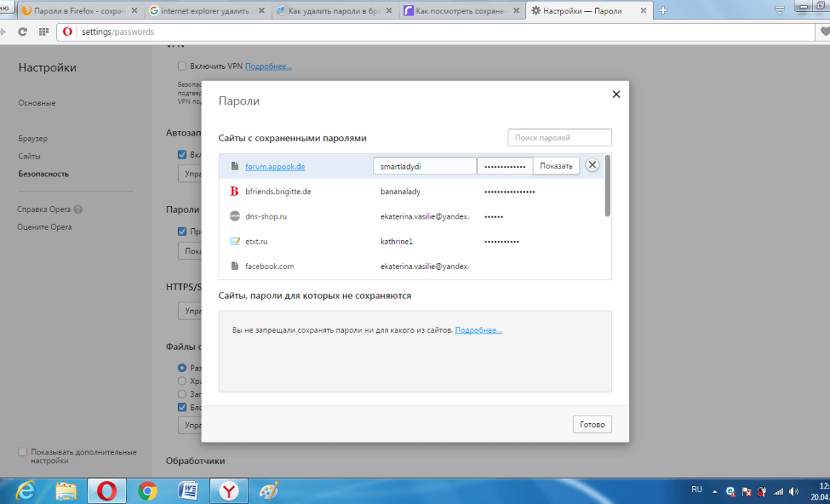Select the third cookies radio option
The height and width of the screenshot is (504, 830).
pos(182,394)
